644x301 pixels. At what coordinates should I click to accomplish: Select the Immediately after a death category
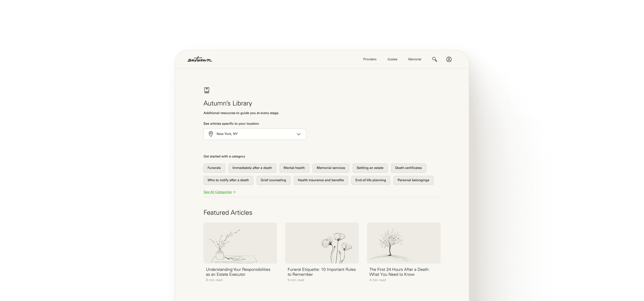pyautogui.click(x=252, y=168)
